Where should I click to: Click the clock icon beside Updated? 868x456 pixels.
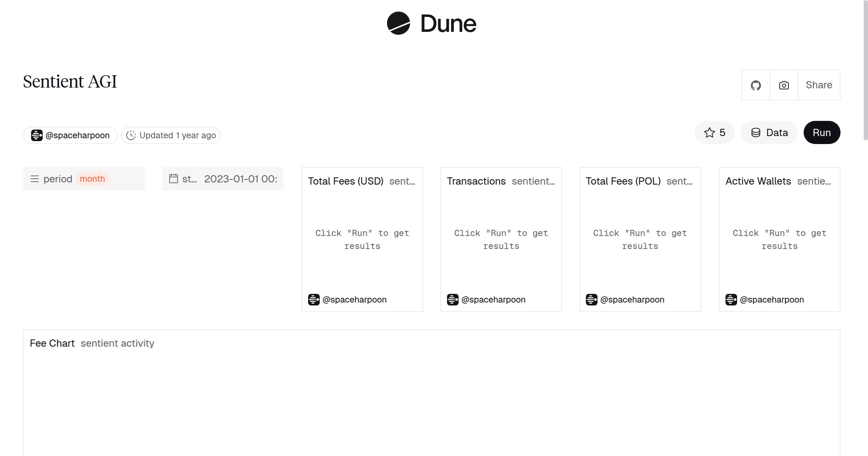tap(131, 135)
